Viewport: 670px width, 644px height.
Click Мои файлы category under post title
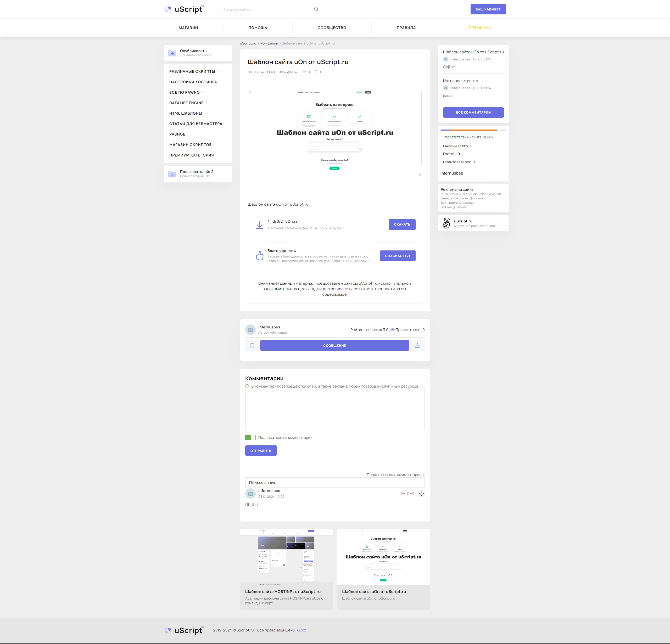288,72
